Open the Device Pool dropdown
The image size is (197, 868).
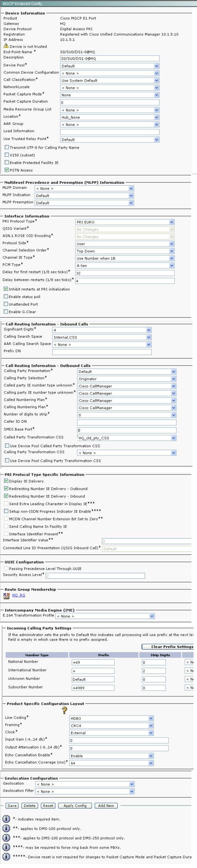pyautogui.click(x=110, y=66)
